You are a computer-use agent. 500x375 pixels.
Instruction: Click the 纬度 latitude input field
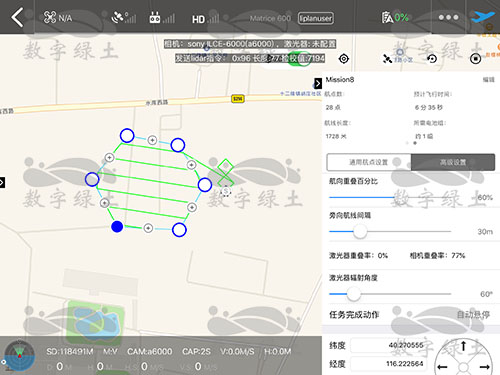(389, 345)
